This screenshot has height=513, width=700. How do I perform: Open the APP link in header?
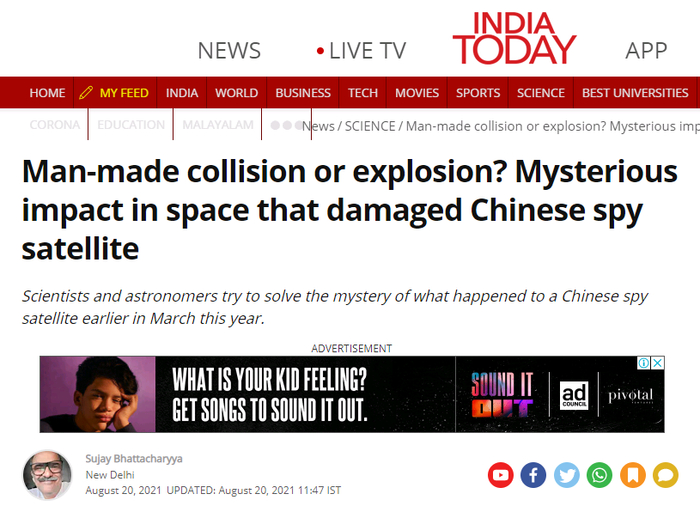(646, 51)
